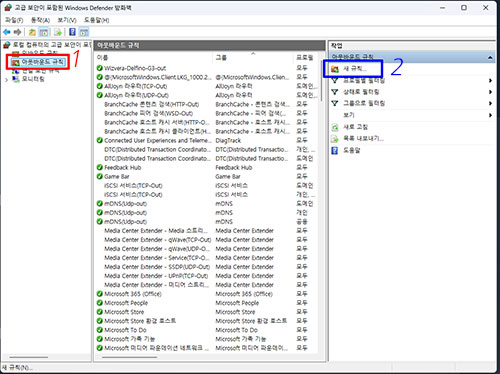Sort by the 이름 column header

pos(154,57)
